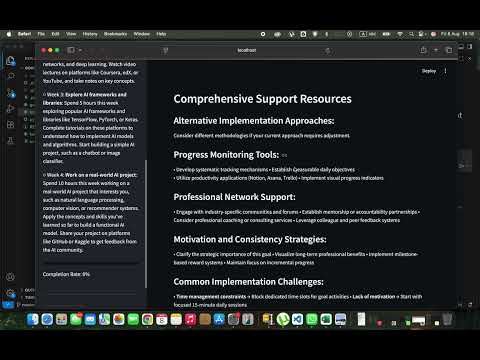The height and width of the screenshot is (360, 480).
Task: Click the sidebar vertical scrollbar
Action: [x=146, y=223]
